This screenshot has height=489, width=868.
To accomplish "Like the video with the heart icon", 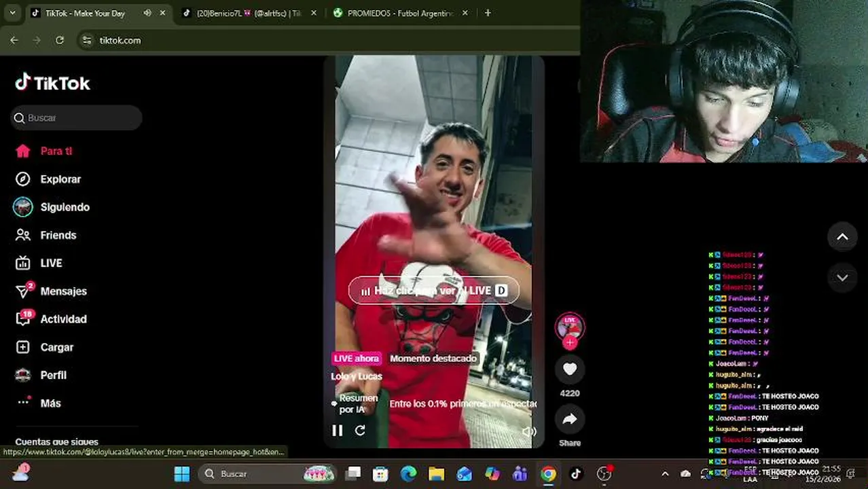I will 570,369.
